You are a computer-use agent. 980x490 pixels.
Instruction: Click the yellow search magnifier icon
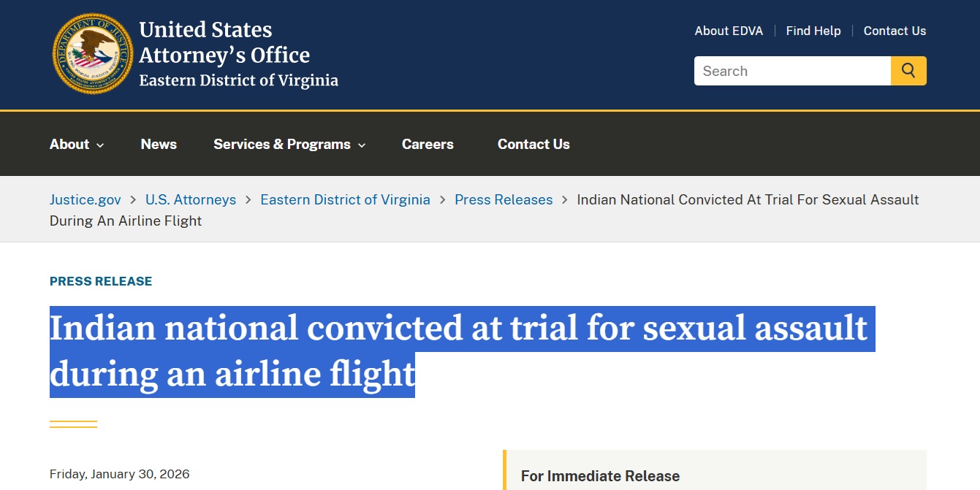[x=908, y=71]
